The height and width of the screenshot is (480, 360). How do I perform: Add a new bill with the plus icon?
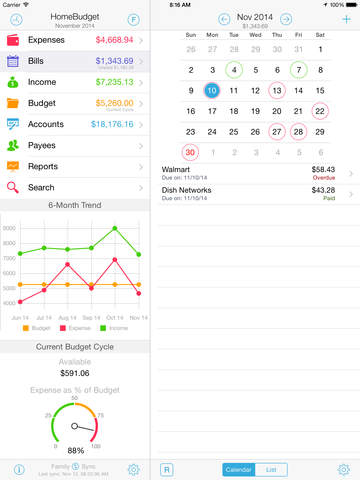tap(347, 19)
